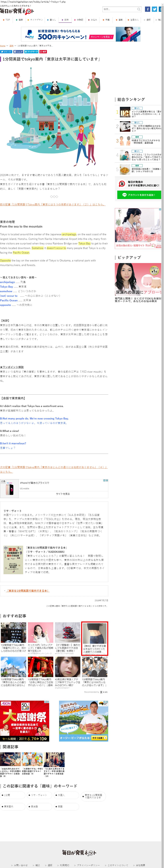Select the 外国人 keyword tag
Image resolution: width=164 pixels, height=868 pixels.
66,795
